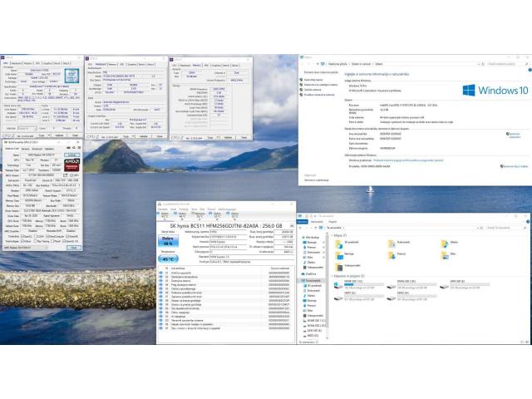532x399 pixels.
Task: Open the Dokumenti folder in Explorer content
Action: [392, 244]
